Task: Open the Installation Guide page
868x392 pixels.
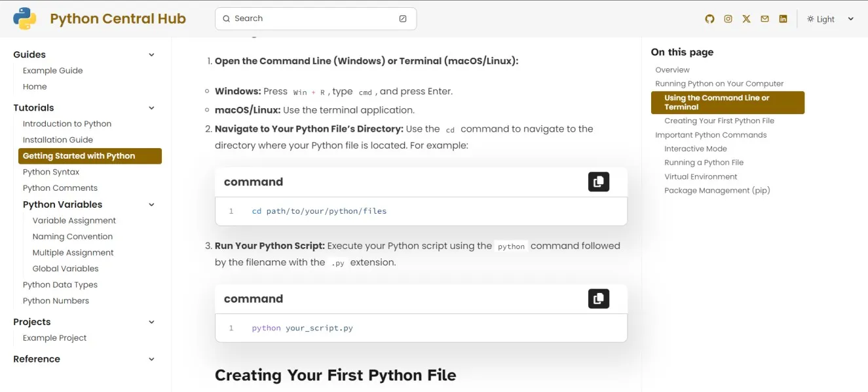Action: click(58, 140)
